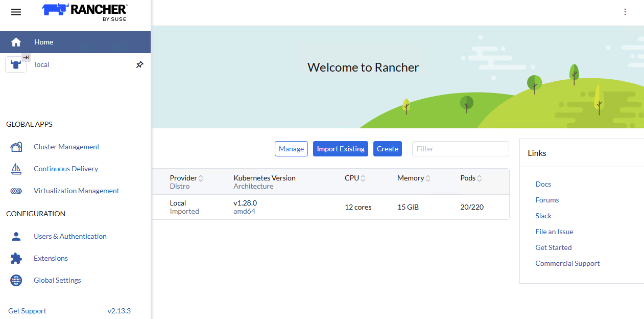Click the Global Settings globe icon
This screenshot has height=319, width=644.
[x=16, y=280]
